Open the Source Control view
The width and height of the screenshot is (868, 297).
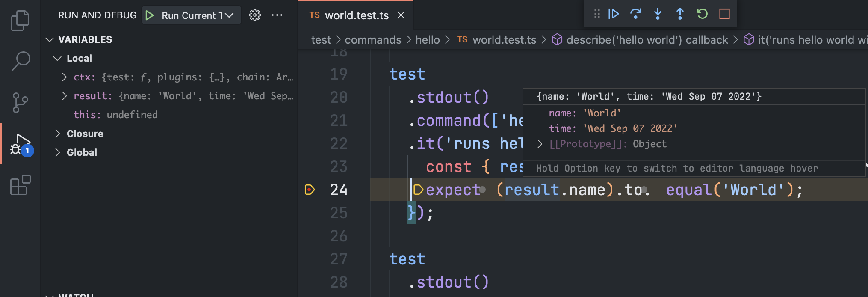[20, 103]
